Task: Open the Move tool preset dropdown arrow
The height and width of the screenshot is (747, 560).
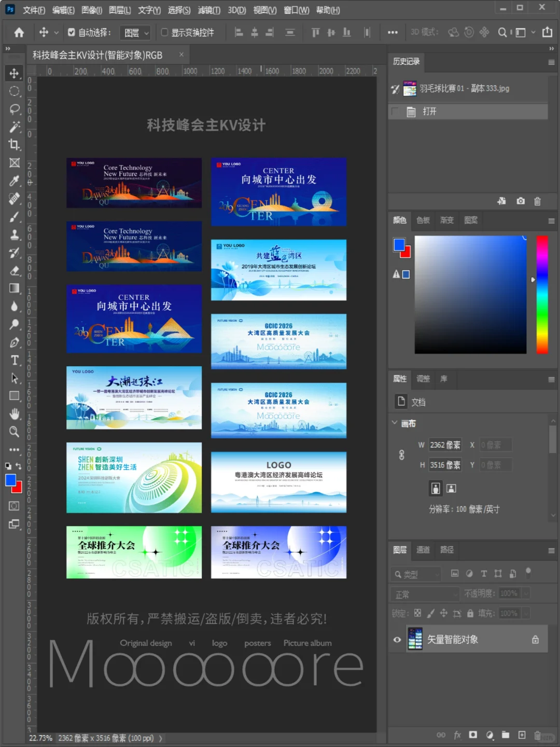Action: tap(57, 33)
